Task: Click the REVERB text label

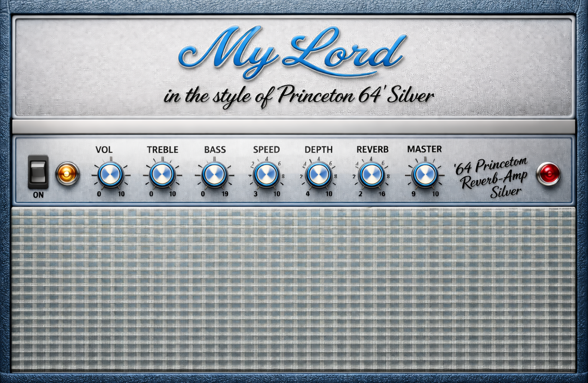Action: coord(372,150)
